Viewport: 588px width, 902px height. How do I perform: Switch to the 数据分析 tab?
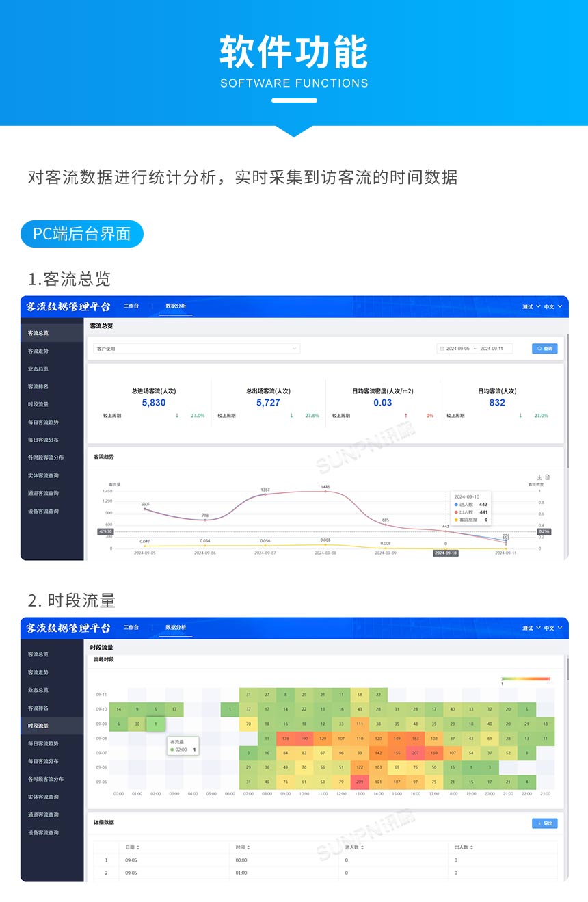point(175,306)
